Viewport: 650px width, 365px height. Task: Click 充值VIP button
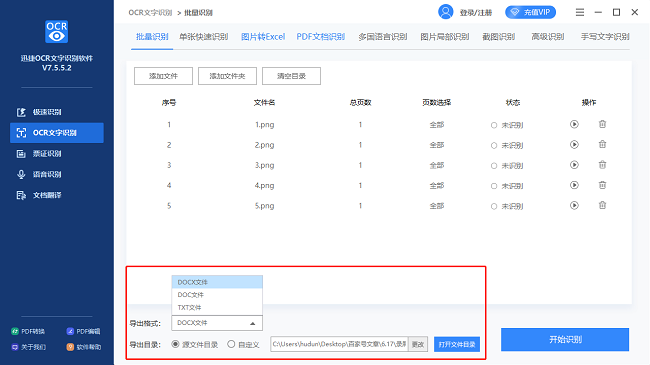pyautogui.click(x=531, y=12)
